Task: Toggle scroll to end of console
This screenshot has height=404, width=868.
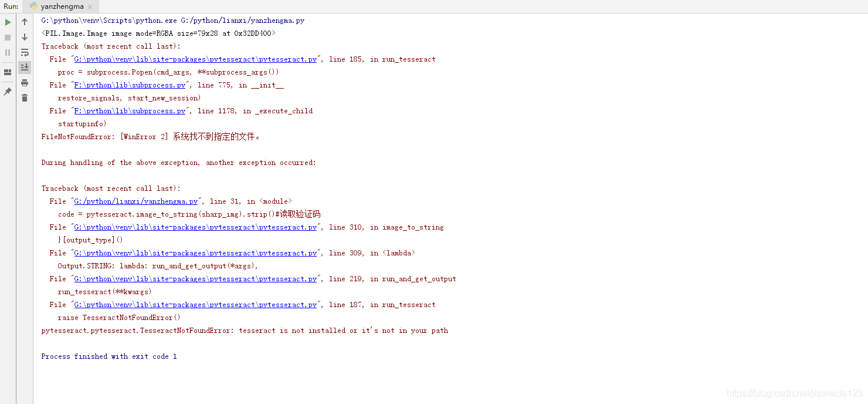Action: click(x=25, y=68)
